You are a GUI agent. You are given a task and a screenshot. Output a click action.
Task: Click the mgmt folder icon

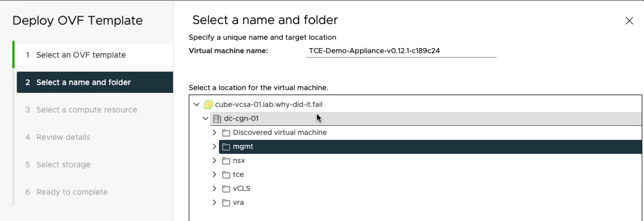click(226, 147)
